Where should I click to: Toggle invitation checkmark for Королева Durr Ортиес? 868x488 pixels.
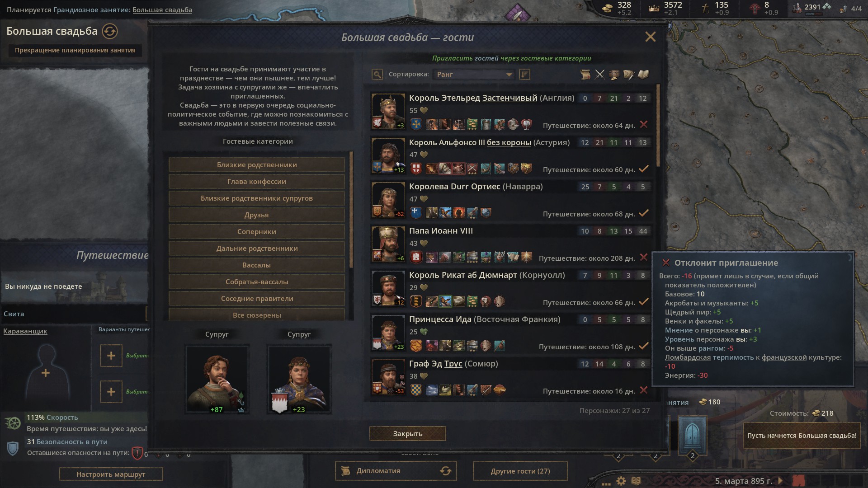(644, 213)
